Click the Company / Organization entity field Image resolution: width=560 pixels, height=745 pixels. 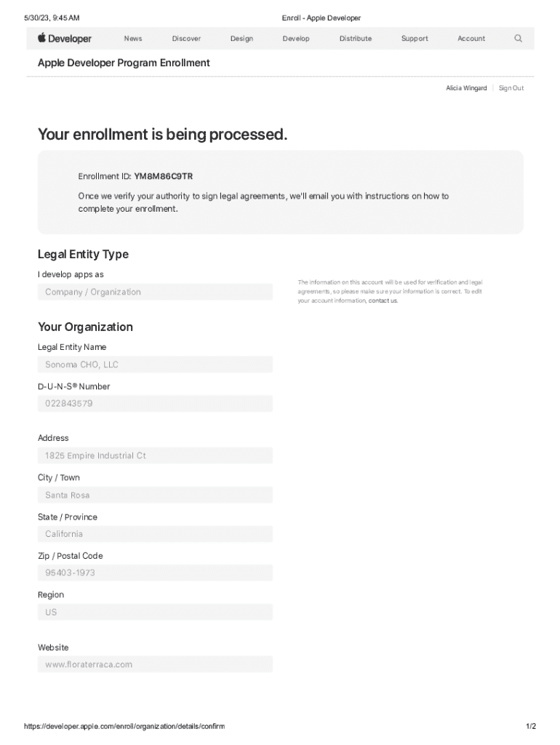coord(155,292)
